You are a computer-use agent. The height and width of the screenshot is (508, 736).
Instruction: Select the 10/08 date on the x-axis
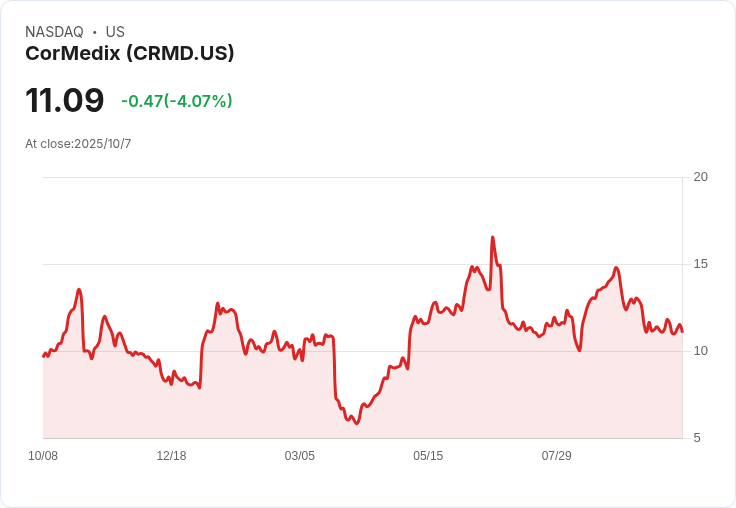point(43,456)
